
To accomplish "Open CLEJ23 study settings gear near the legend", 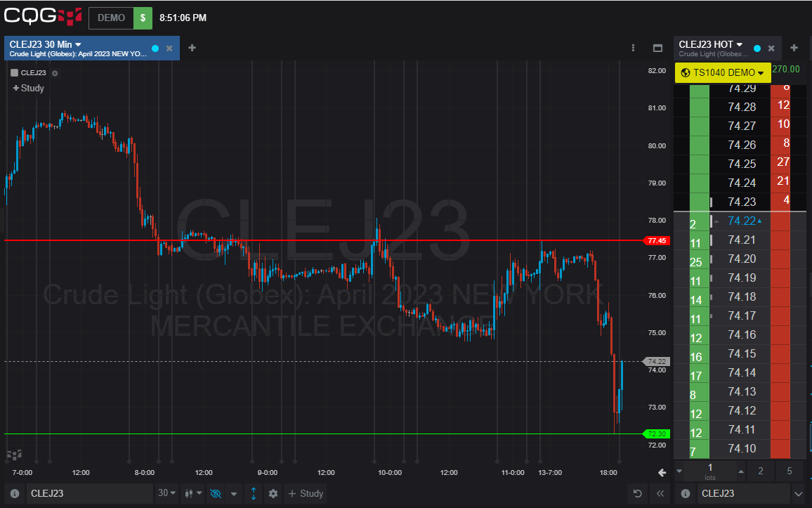I will pyautogui.click(x=55, y=73).
